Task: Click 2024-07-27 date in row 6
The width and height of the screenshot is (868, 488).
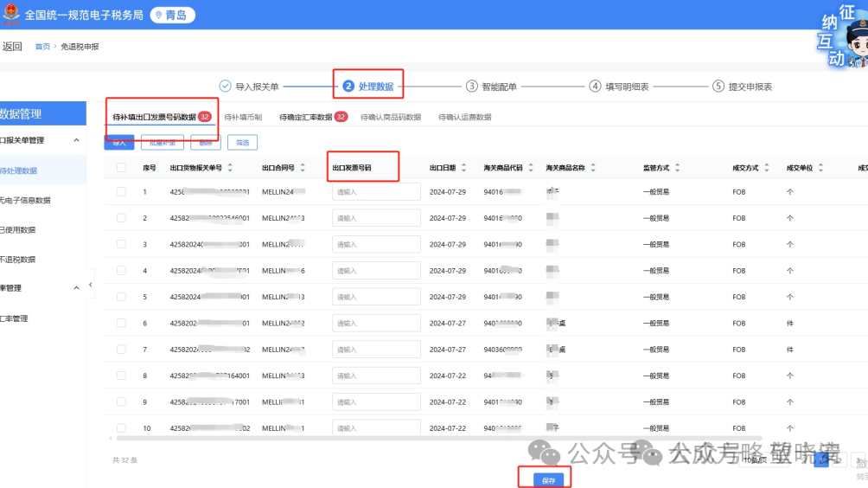Action: pos(447,323)
